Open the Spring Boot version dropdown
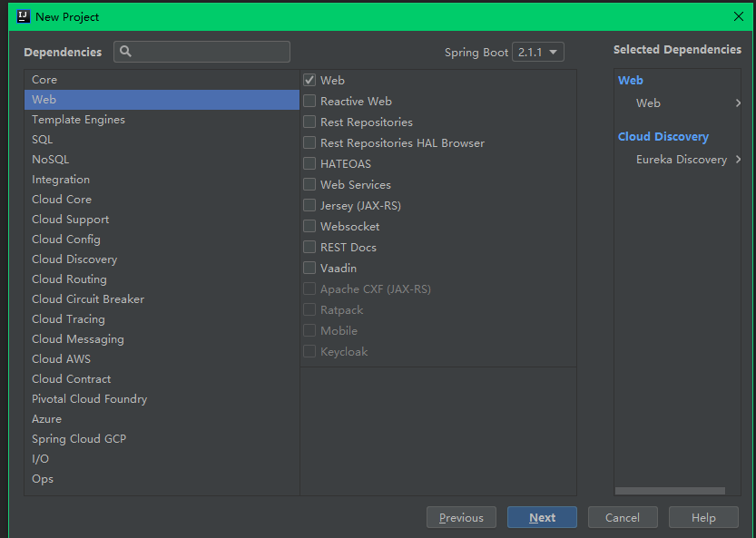Viewport: 756px width, 538px height. [538, 52]
